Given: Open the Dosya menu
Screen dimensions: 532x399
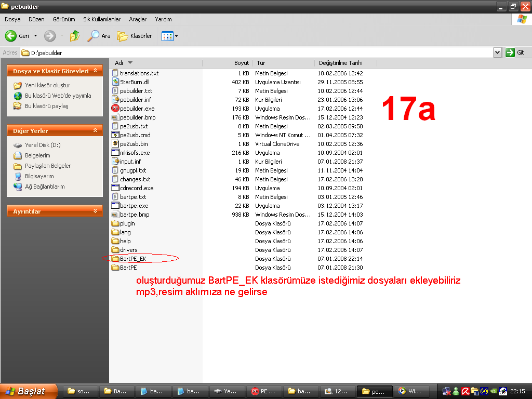Looking at the screenshot, I should [12, 19].
